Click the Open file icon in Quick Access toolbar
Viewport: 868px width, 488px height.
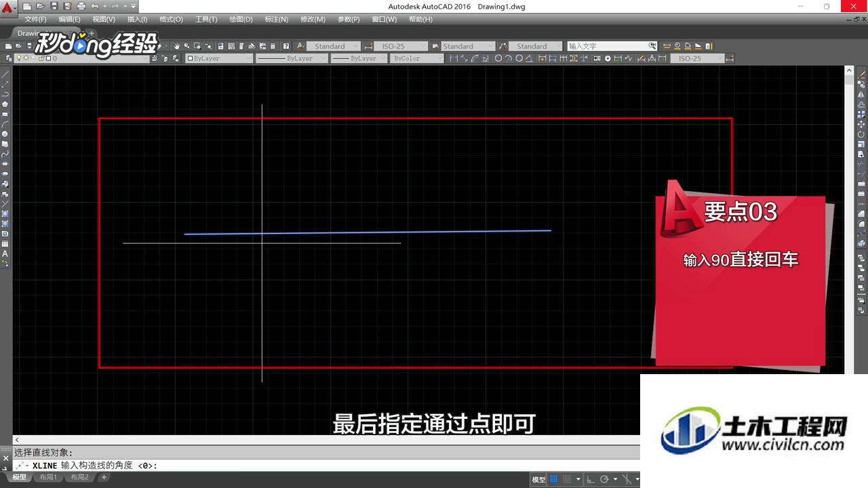pyautogui.click(x=41, y=6)
